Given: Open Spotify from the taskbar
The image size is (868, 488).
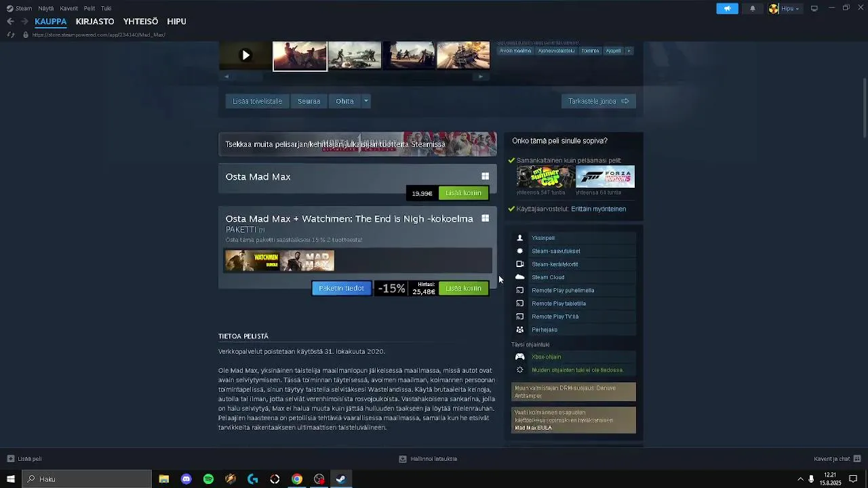Looking at the screenshot, I should tap(208, 479).
